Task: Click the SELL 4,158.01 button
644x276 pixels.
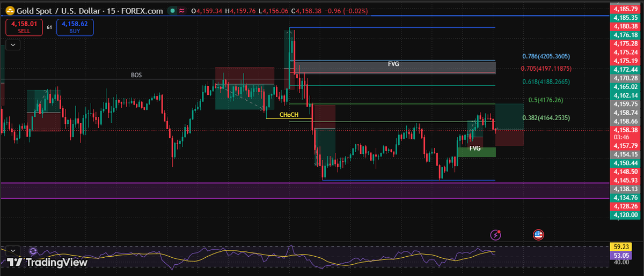Action: 23,27
